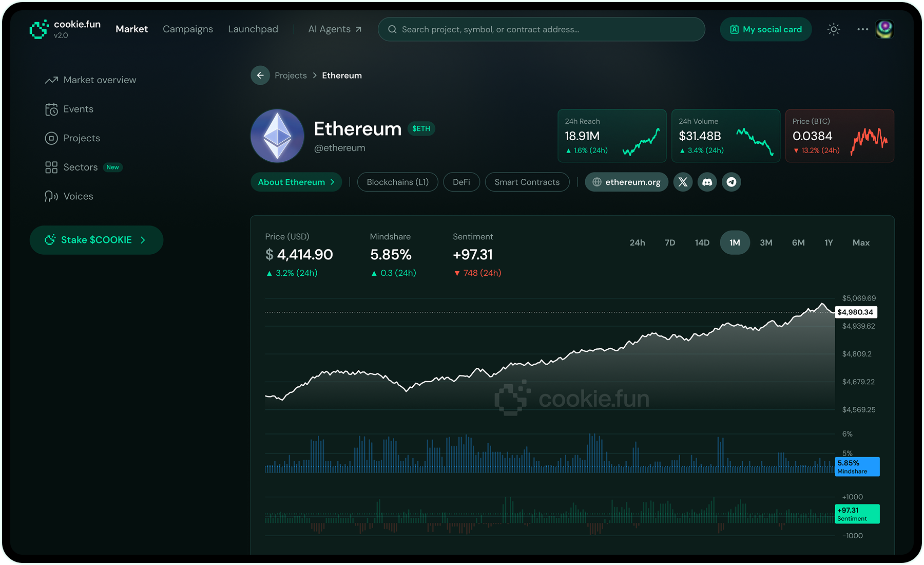Select the 7D time range
Screen dimensions: 924x565
[670, 242]
